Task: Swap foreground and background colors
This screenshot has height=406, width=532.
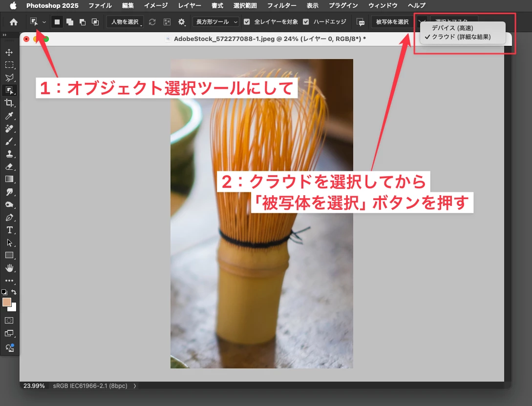Action: (14, 292)
